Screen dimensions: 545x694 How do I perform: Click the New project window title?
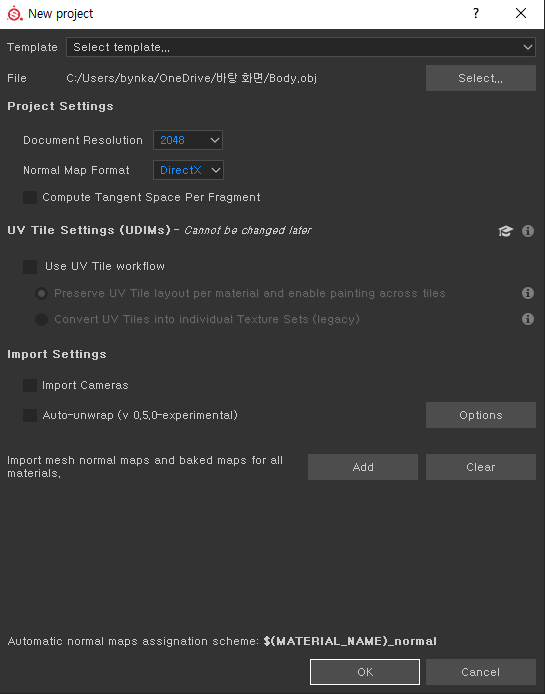click(x=61, y=14)
